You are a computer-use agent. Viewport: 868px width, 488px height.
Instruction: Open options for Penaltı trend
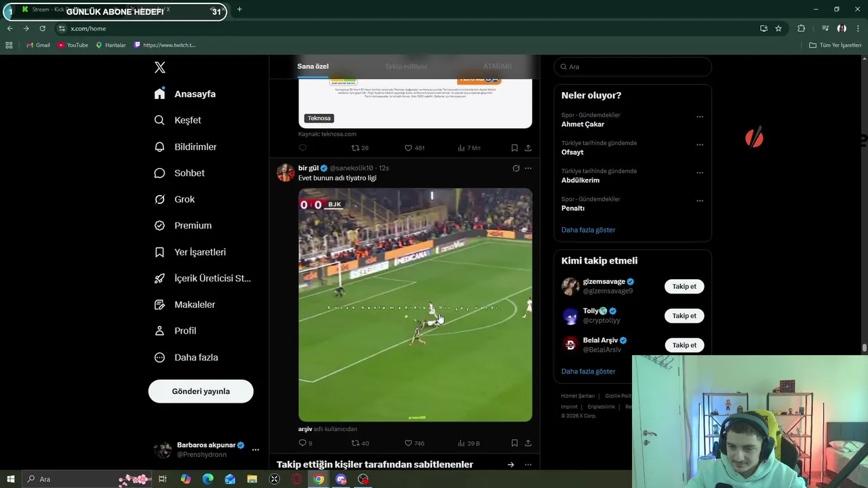[700, 201]
